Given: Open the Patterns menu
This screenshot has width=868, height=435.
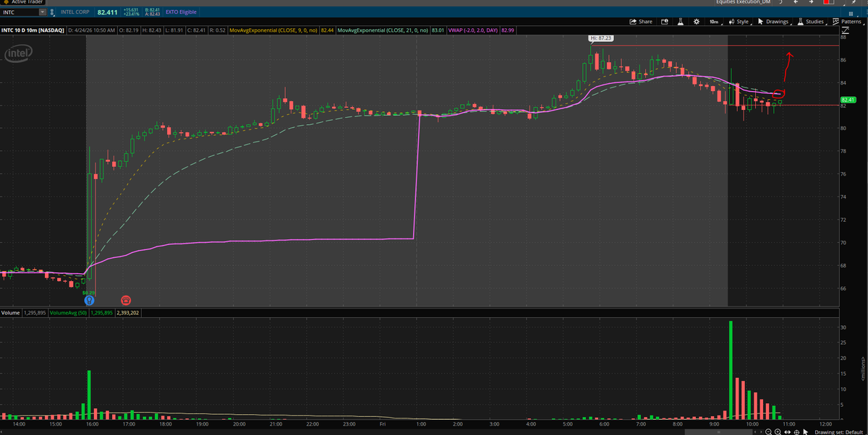Looking at the screenshot, I should tap(848, 22).
